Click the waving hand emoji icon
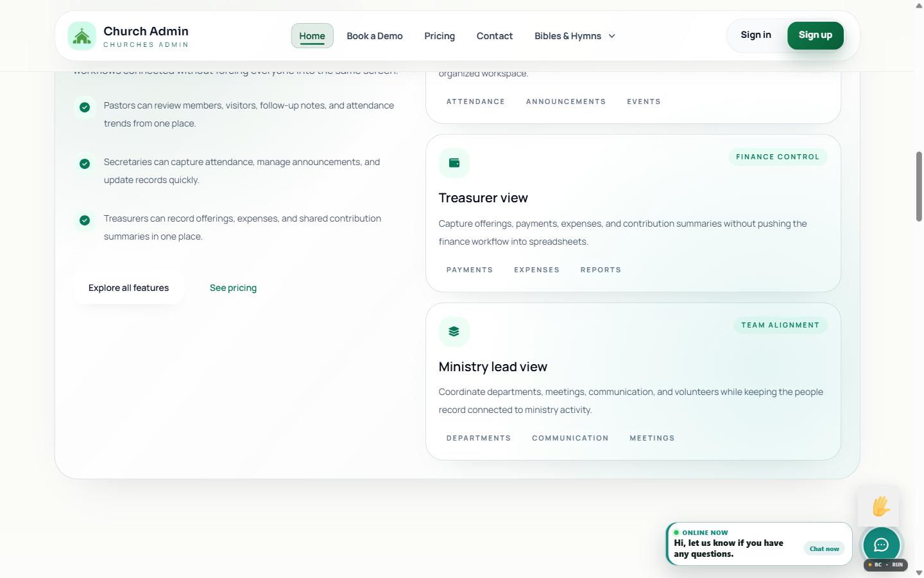This screenshot has height=578, width=924. pyautogui.click(x=881, y=506)
